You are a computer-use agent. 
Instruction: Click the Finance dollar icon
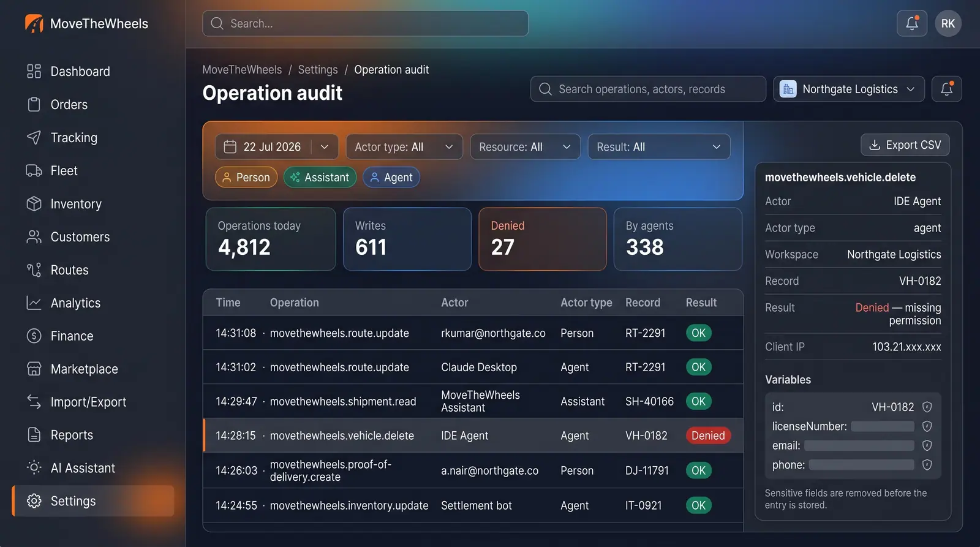(x=34, y=336)
